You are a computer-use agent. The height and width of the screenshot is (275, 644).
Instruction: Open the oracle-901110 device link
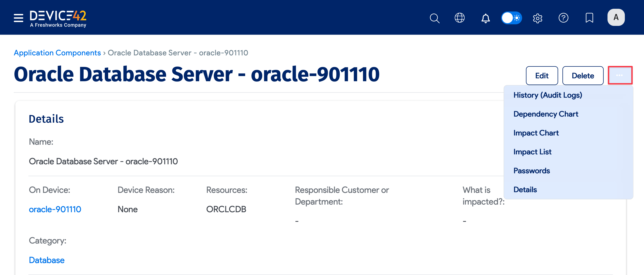click(55, 209)
